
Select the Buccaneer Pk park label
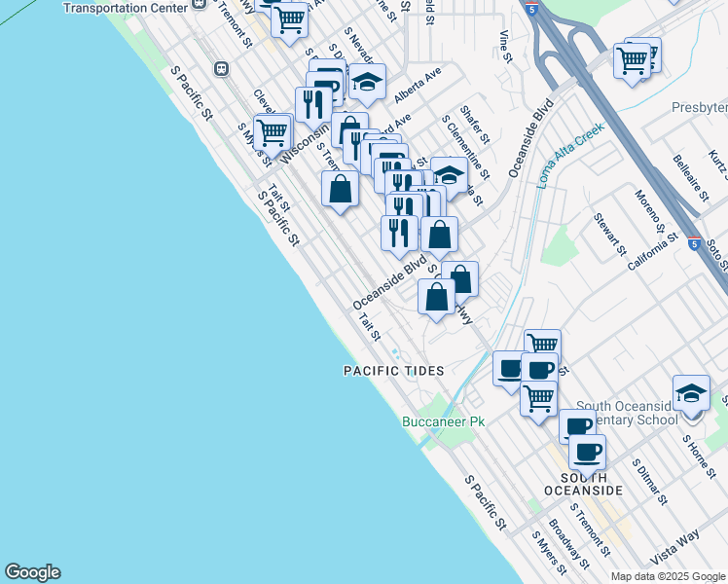click(443, 421)
